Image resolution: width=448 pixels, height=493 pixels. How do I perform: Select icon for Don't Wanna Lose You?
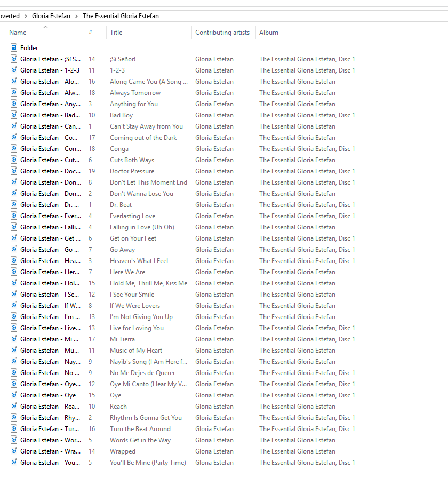pyautogui.click(x=14, y=194)
